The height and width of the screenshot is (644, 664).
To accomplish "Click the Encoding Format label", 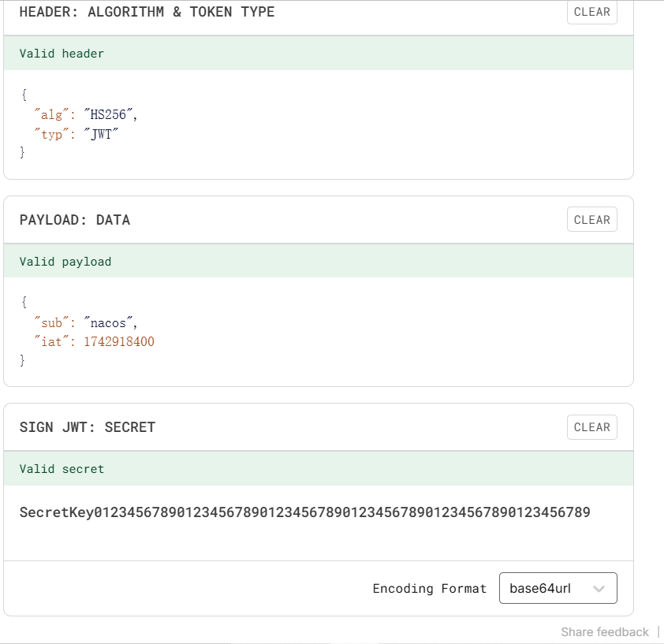I will [429, 589].
